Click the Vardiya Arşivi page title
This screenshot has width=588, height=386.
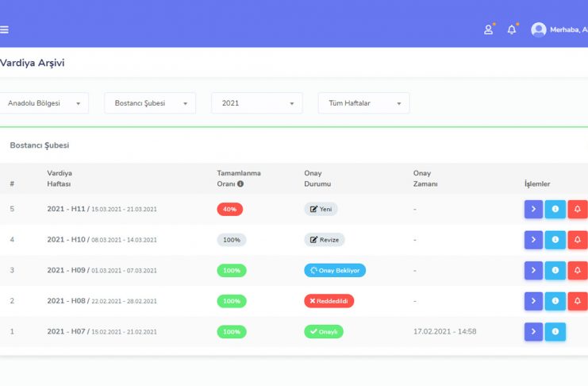33,63
